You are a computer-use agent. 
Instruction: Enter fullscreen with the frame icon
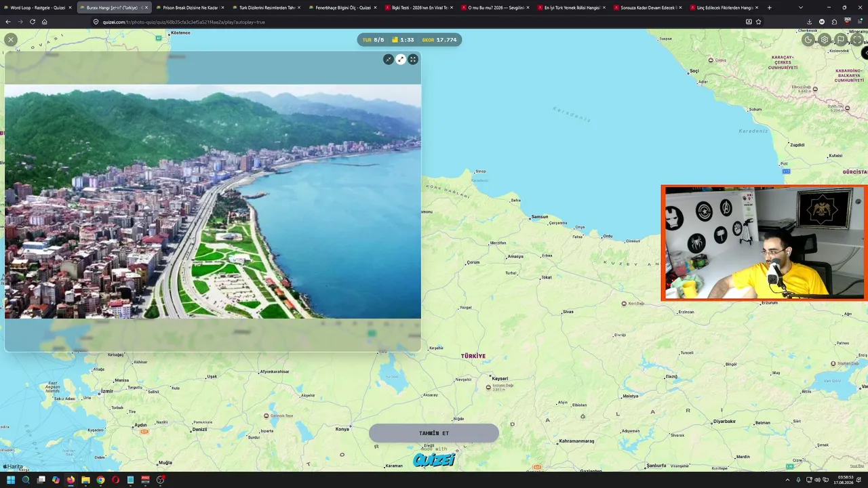[857, 39]
